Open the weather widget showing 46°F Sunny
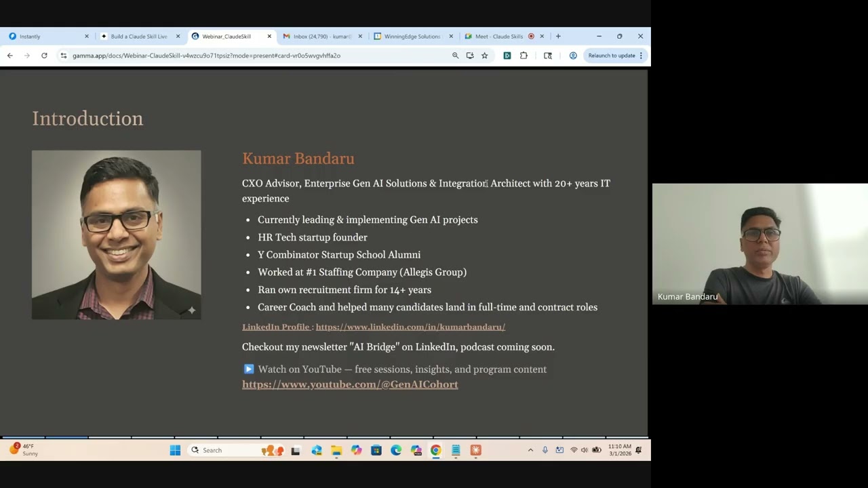This screenshot has height=488, width=868. tap(24, 450)
